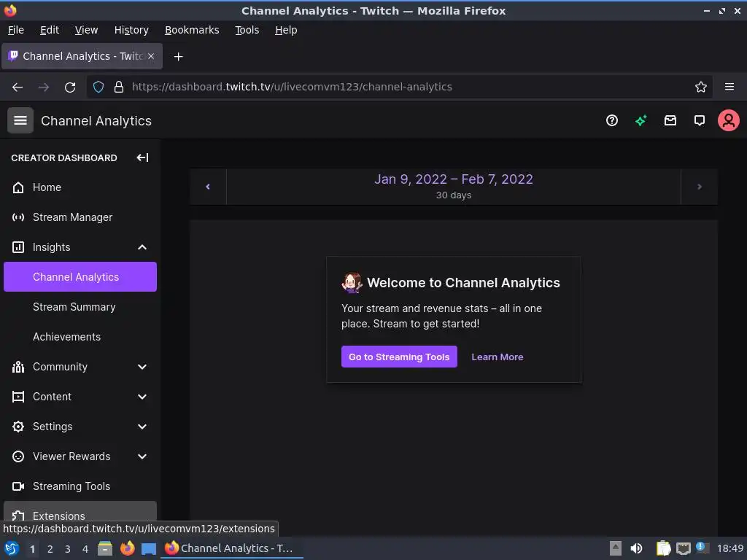Open Stream Summary in the sidebar
The width and height of the screenshot is (747, 560).
80,307
